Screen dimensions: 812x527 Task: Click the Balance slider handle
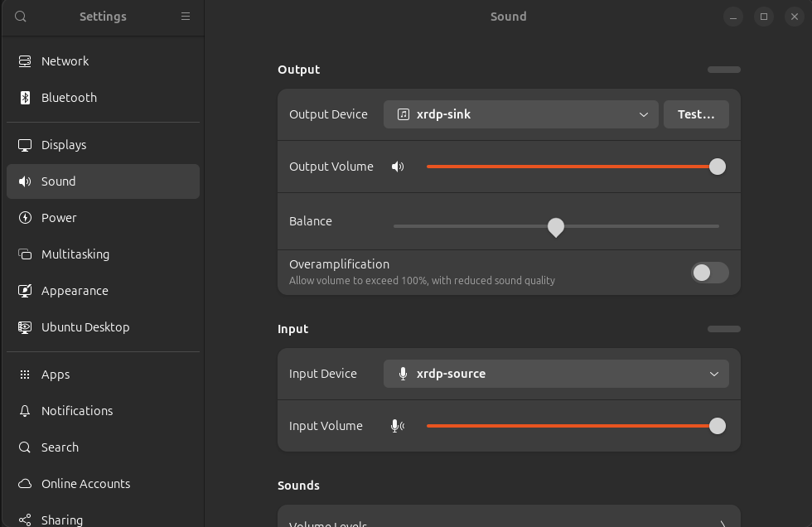pos(556,227)
